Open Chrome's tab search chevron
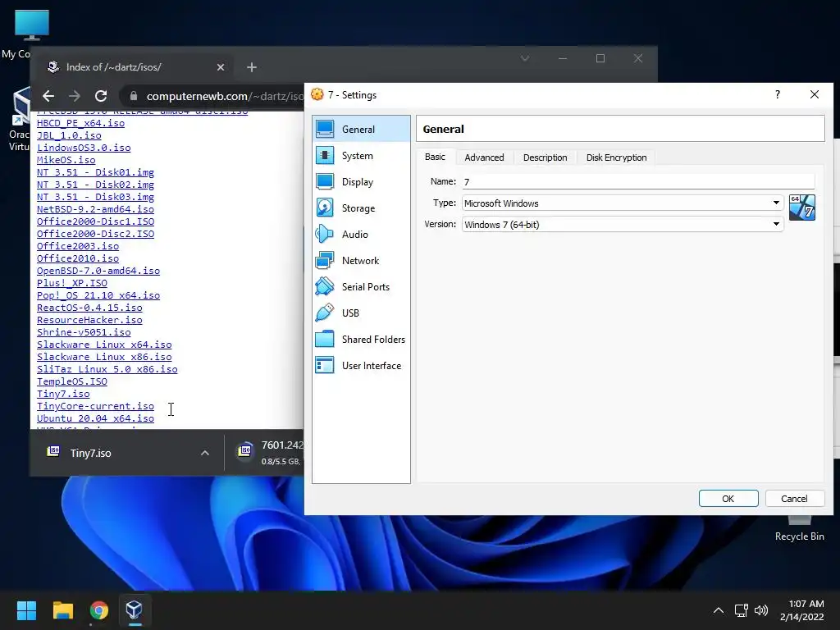This screenshot has width=840, height=630. (x=525, y=58)
